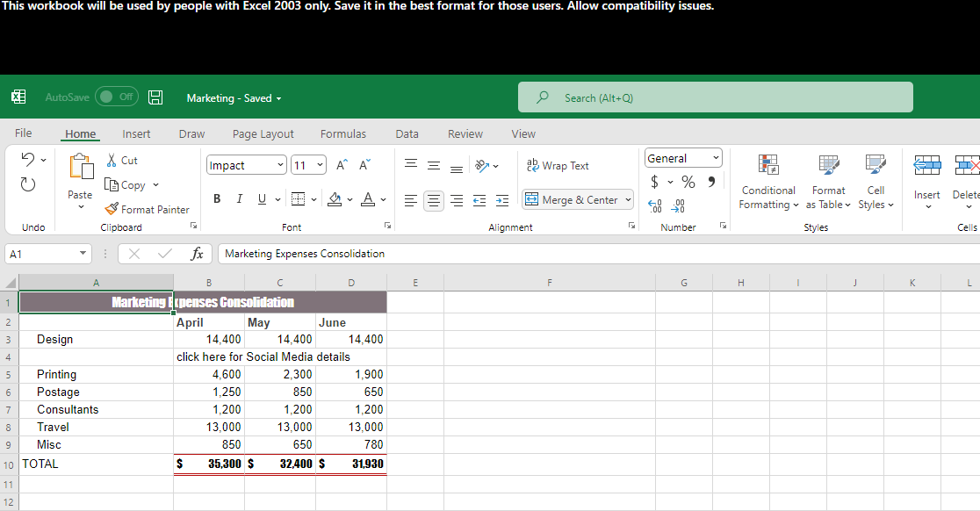Image resolution: width=980 pixels, height=511 pixels.
Task: Open the Impact font dropdown
Action: coord(281,165)
